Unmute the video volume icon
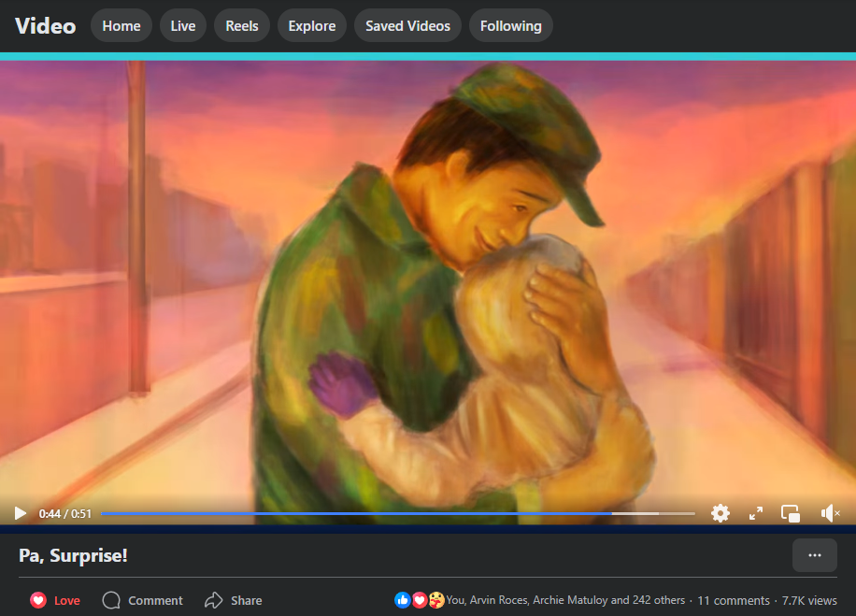 (830, 513)
